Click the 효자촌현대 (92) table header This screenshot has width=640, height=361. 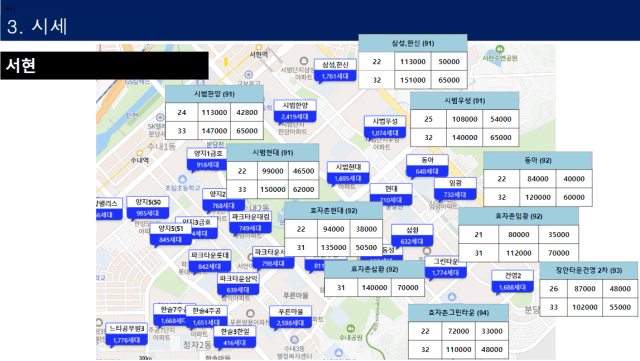(333, 211)
